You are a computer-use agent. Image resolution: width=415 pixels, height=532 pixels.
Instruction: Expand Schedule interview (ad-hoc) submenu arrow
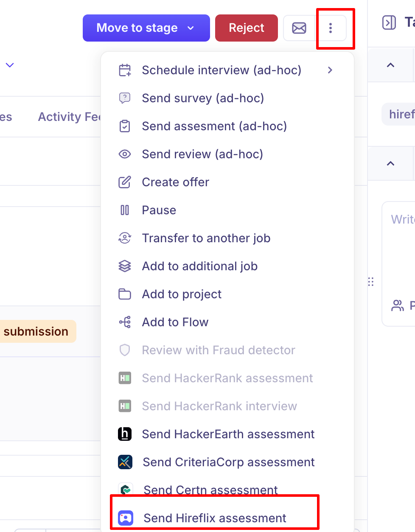click(330, 70)
